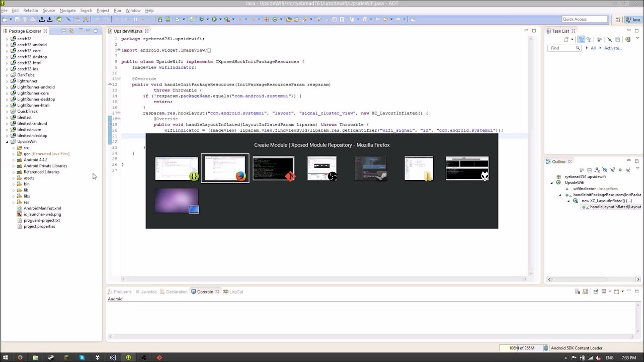The width and height of the screenshot is (644, 362).
Task: Close the UpsideWifi.java editor tab
Action: point(147,31)
